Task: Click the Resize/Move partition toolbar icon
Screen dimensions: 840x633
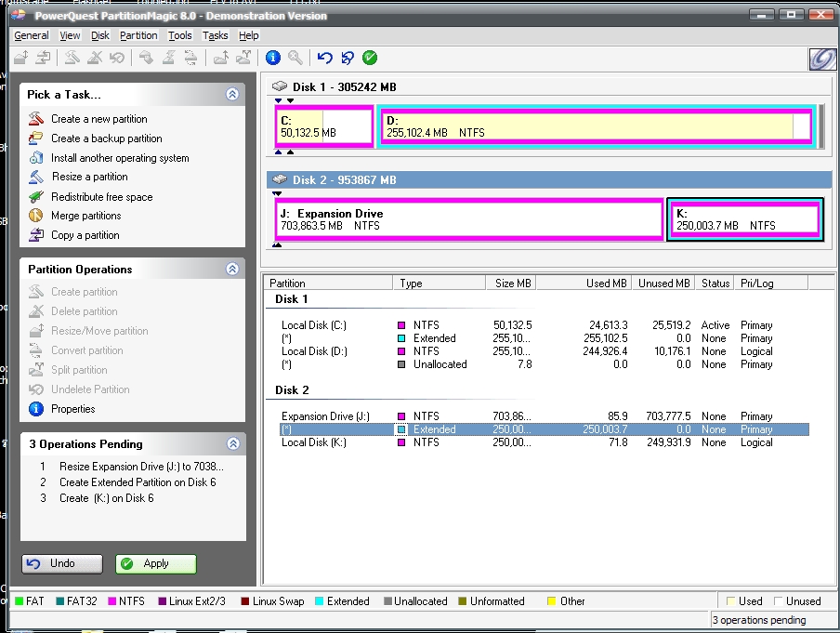Action: coord(20,57)
